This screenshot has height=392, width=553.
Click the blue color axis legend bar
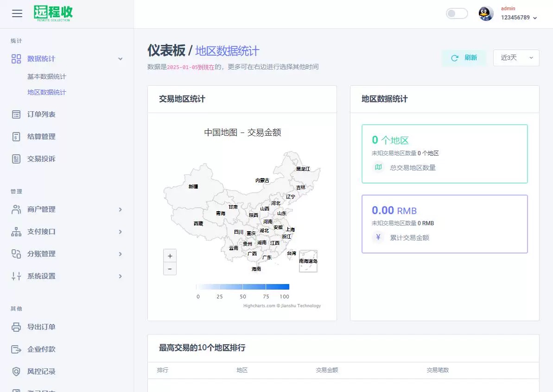242,287
